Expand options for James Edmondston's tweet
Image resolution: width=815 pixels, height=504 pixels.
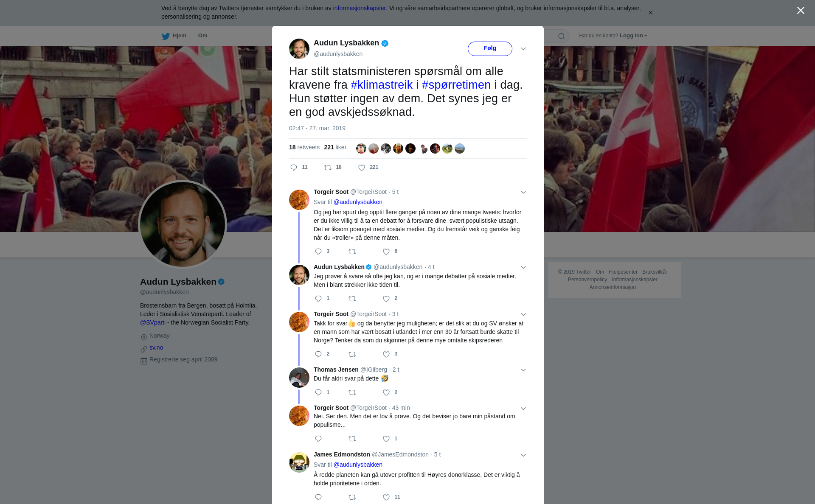click(523, 455)
